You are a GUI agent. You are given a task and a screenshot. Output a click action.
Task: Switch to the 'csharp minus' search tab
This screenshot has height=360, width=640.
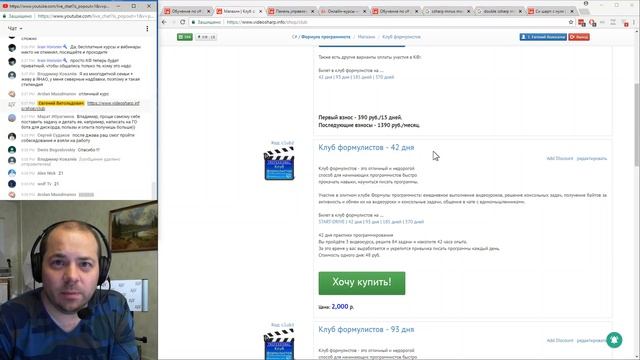tap(447, 11)
